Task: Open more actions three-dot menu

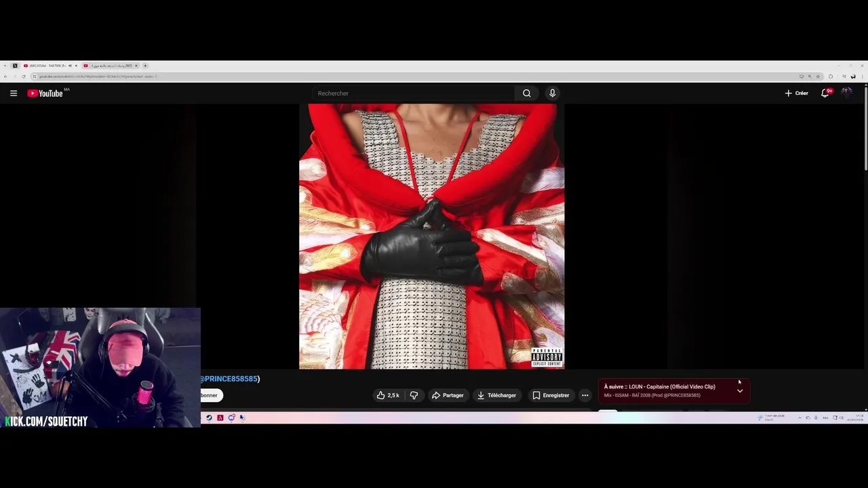Action: [585, 395]
